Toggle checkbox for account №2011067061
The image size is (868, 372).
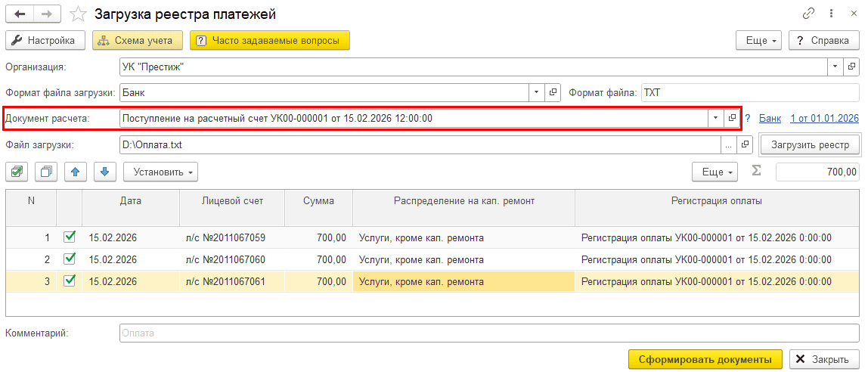[x=70, y=281]
